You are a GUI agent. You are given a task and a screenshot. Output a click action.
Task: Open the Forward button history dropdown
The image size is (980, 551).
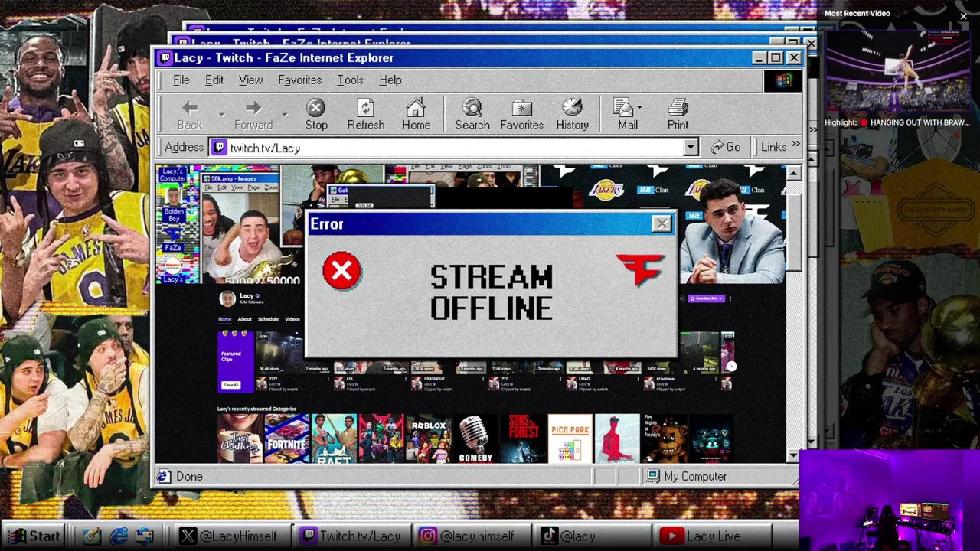pyautogui.click(x=284, y=115)
